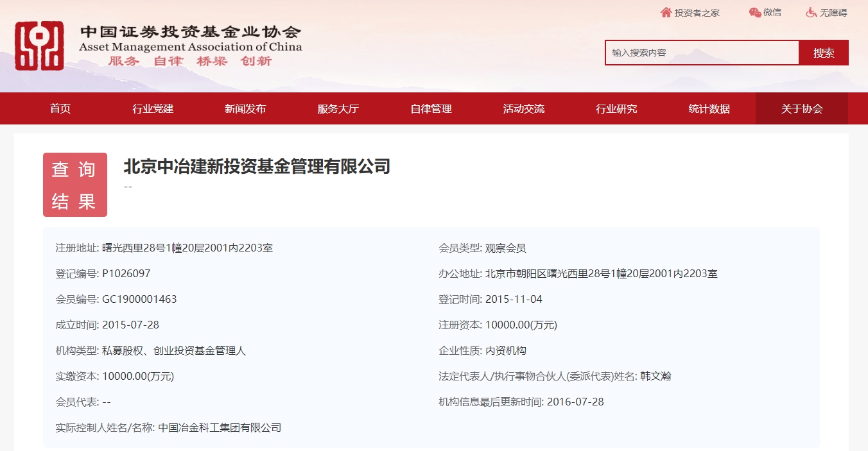Image resolution: width=868 pixels, height=451 pixels.
Task: Open the 服务大厅 menu
Action: pos(338,108)
